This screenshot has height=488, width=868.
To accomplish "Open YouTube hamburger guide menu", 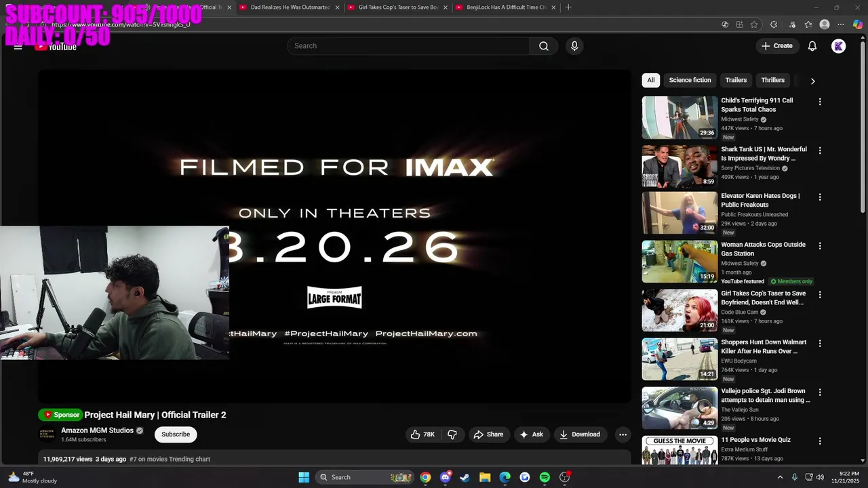I will tap(18, 47).
